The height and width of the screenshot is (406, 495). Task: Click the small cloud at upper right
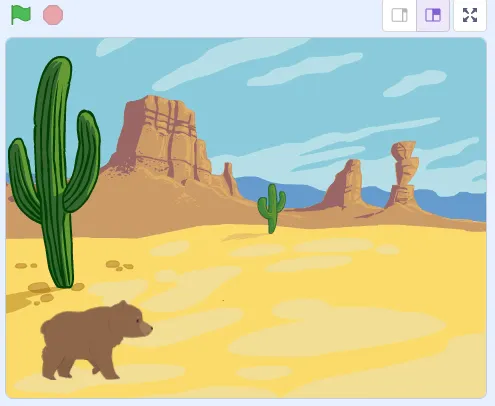click(x=415, y=83)
